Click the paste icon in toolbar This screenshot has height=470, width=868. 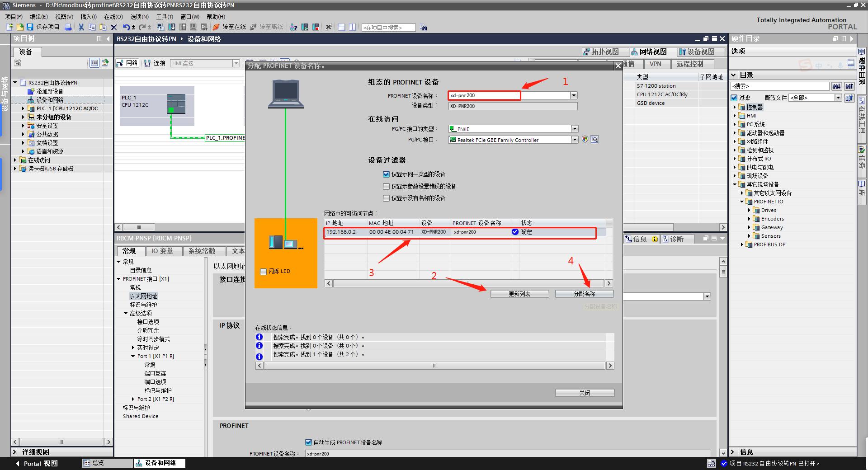[103, 27]
